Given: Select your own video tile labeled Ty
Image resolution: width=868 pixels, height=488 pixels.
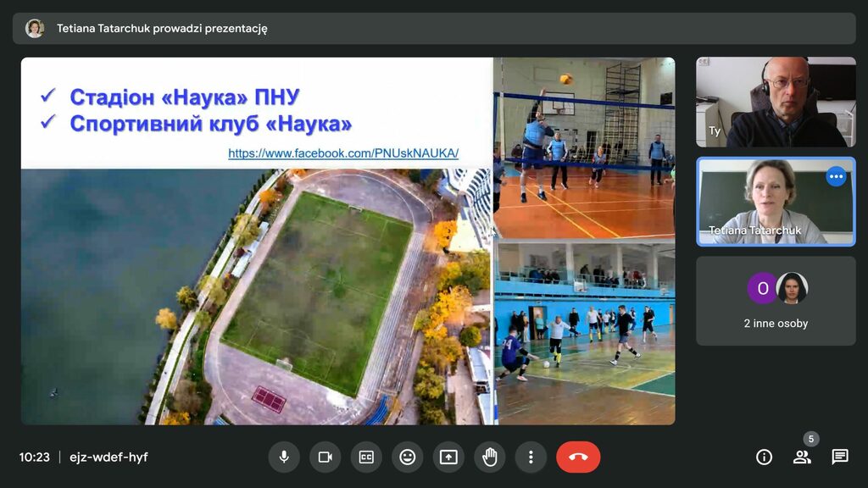Looking at the screenshot, I should click(776, 102).
